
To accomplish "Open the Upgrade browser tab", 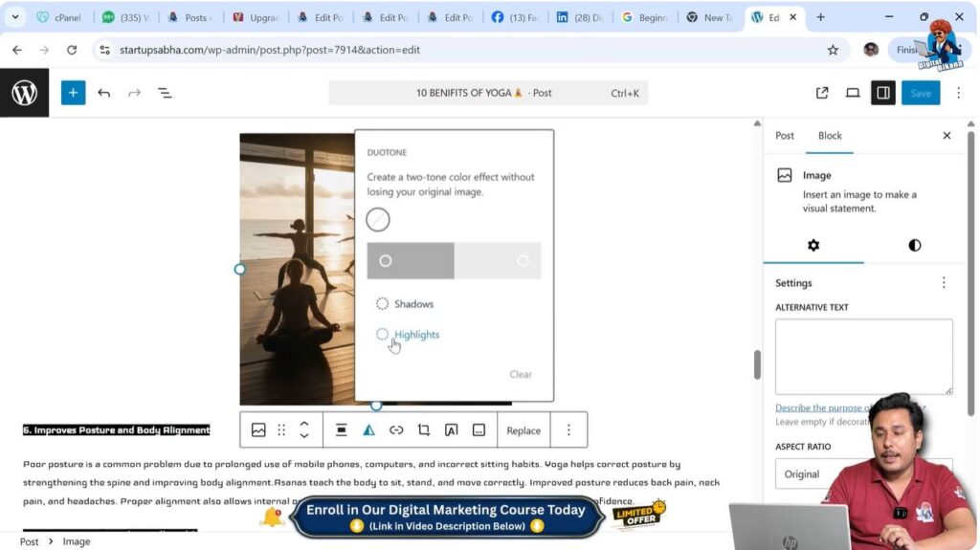I will click(x=255, y=17).
